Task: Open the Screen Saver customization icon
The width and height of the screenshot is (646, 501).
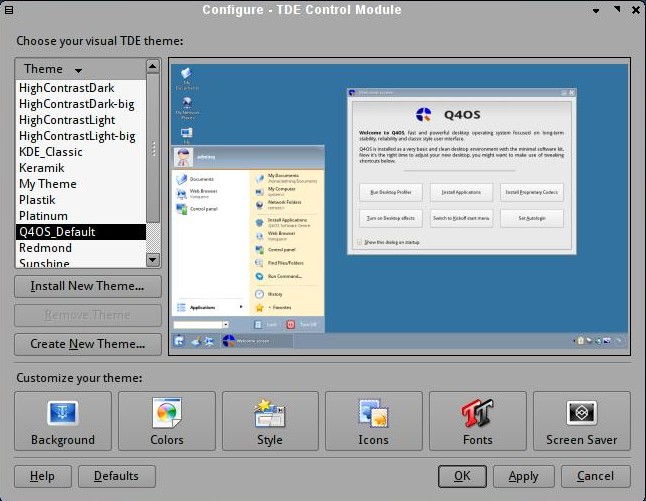Action: (581, 421)
